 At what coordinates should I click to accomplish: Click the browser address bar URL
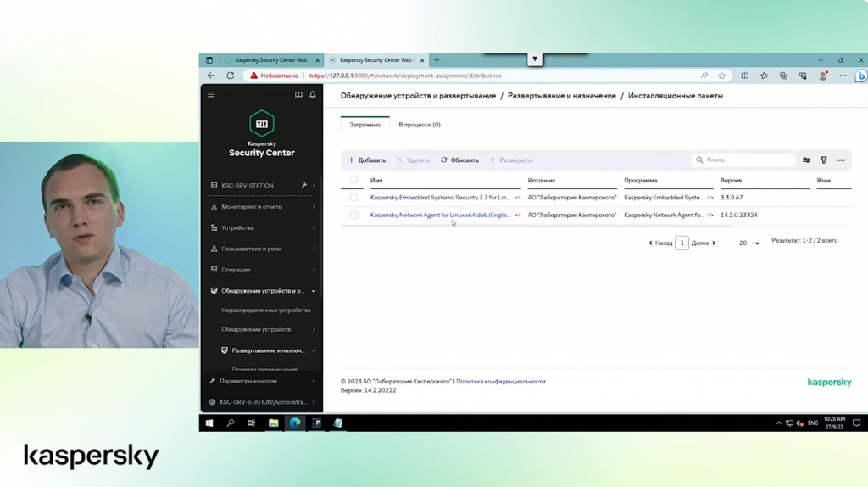[405, 76]
